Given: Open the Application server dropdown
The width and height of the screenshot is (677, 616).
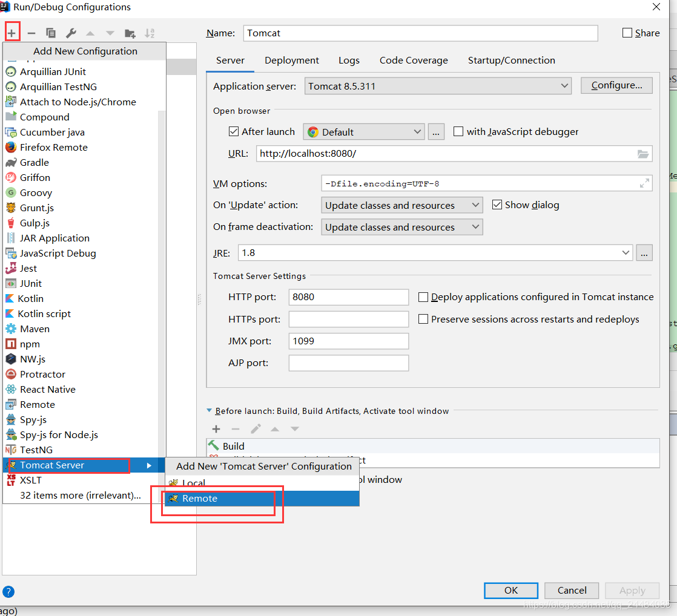Looking at the screenshot, I should [x=438, y=86].
